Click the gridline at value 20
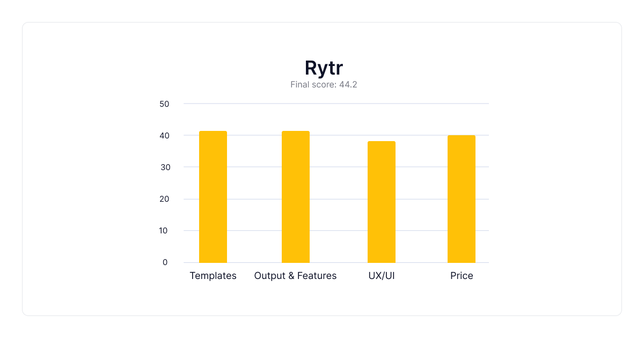Image resolution: width=644 pixels, height=338 pixels. 336,199
